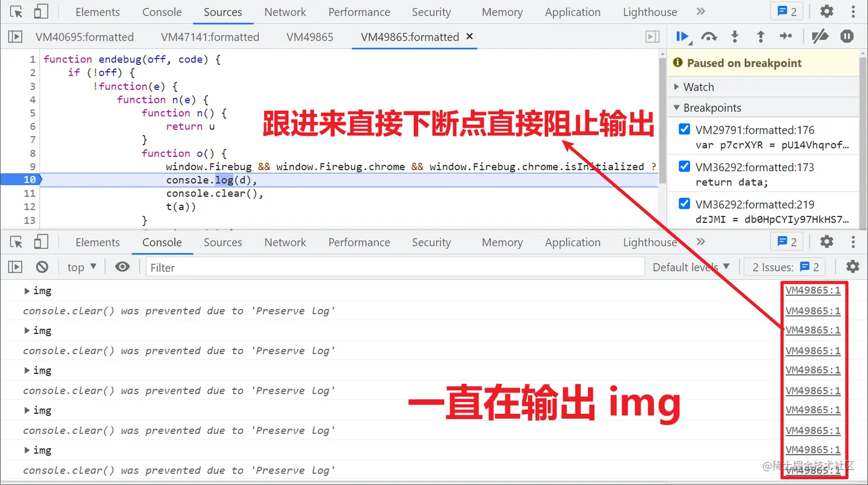
Task: Click line number 9 in gutter
Action: click(x=32, y=167)
